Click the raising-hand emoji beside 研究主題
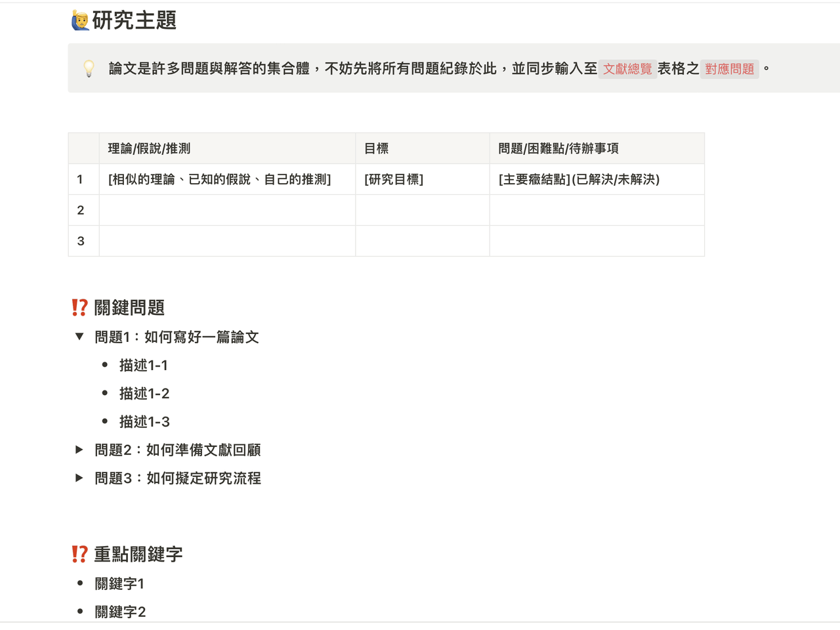Image resolution: width=840 pixels, height=630 pixels. coord(80,20)
